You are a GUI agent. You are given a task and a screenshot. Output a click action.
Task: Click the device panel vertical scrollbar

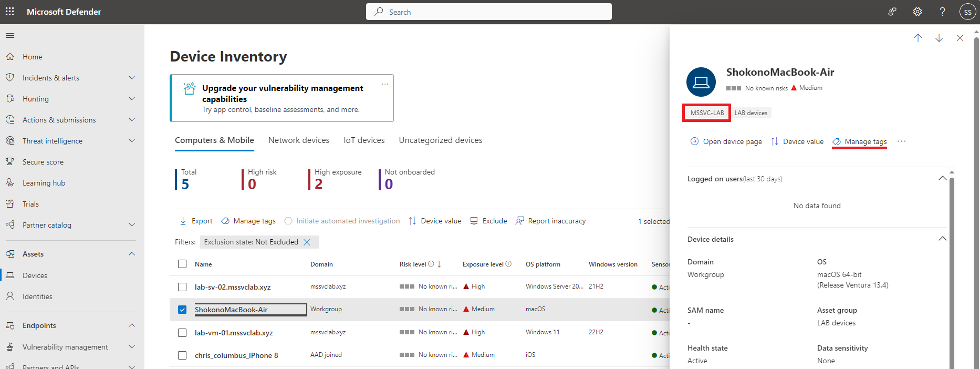pos(952,273)
